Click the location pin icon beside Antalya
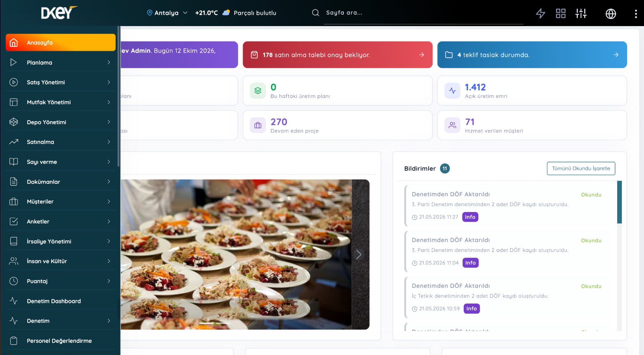The width and height of the screenshot is (644, 355). tap(150, 13)
